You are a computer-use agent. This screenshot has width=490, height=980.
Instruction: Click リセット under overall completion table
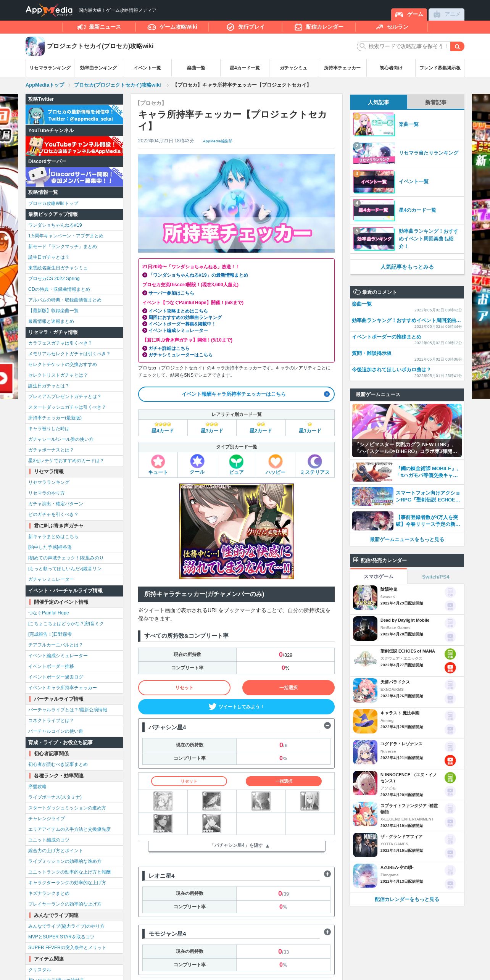click(184, 688)
